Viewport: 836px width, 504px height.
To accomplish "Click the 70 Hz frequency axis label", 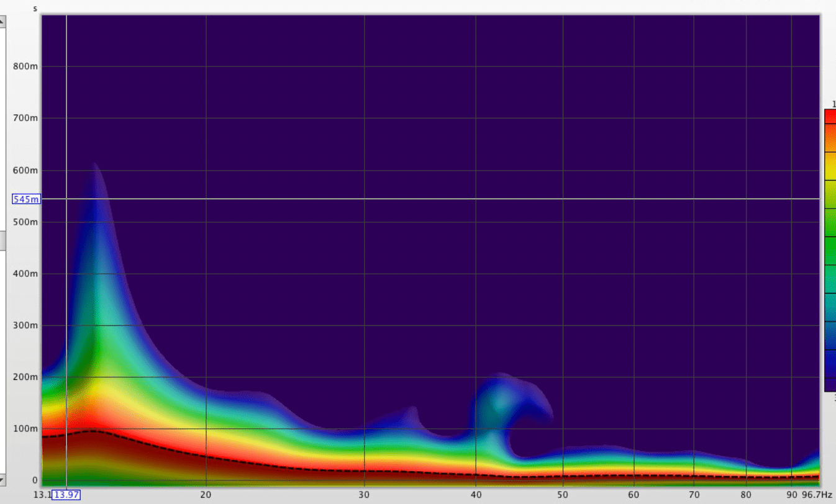I will [x=694, y=495].
